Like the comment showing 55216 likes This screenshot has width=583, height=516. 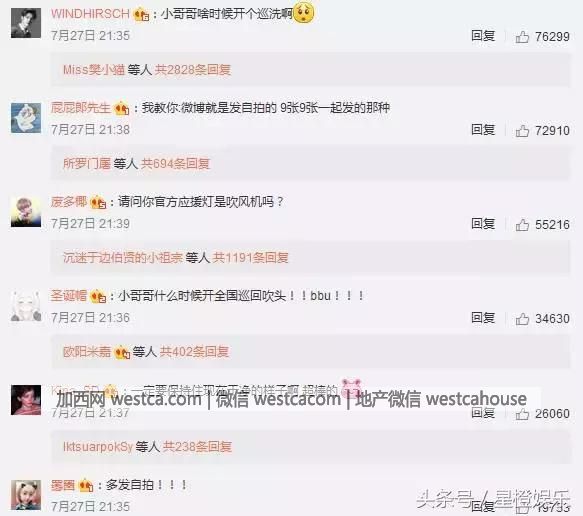[x=522, y=225]
